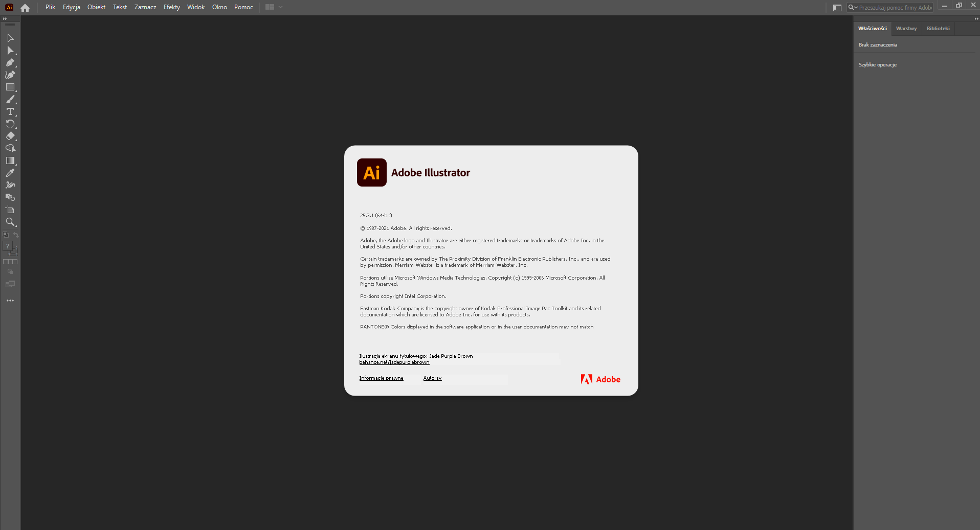Switch to the Biblioteki tab
The image size is (980, 530).
coord(938,29)
